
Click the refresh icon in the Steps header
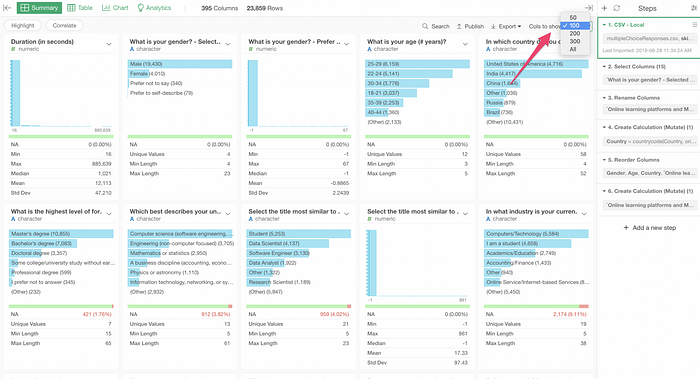(617, 8)
